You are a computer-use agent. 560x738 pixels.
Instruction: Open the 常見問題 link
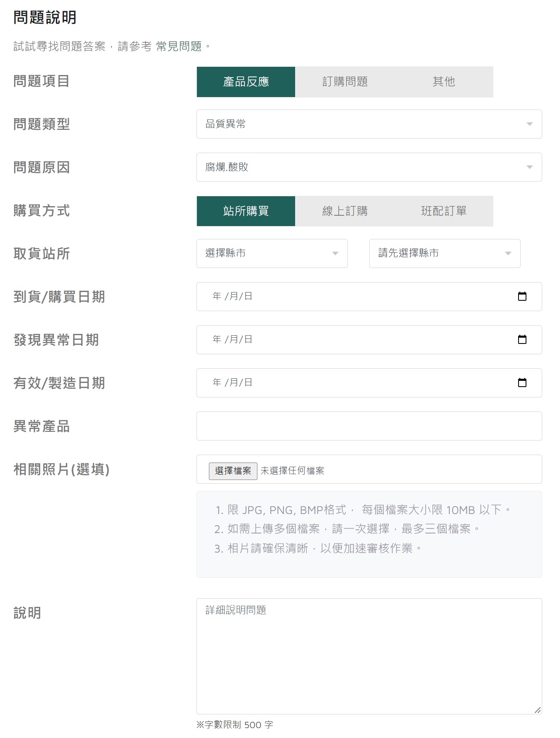click(x=179, y=46)
